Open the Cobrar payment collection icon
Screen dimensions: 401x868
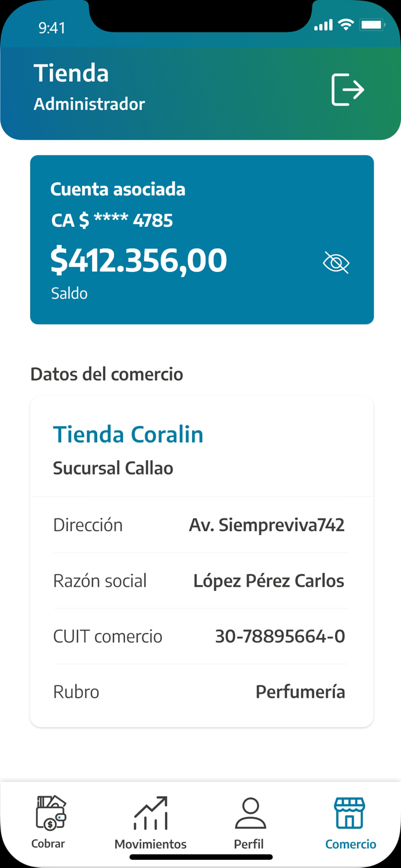(x=49, y=813)
